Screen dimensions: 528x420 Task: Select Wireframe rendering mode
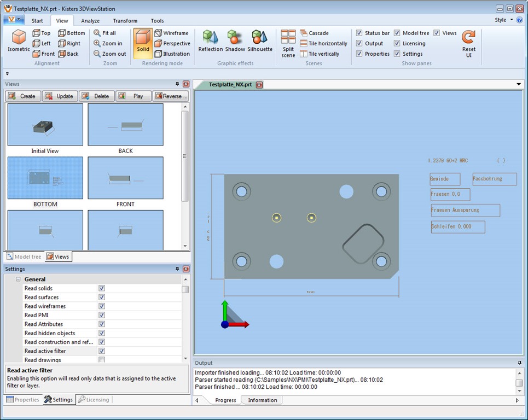point(171,33)
